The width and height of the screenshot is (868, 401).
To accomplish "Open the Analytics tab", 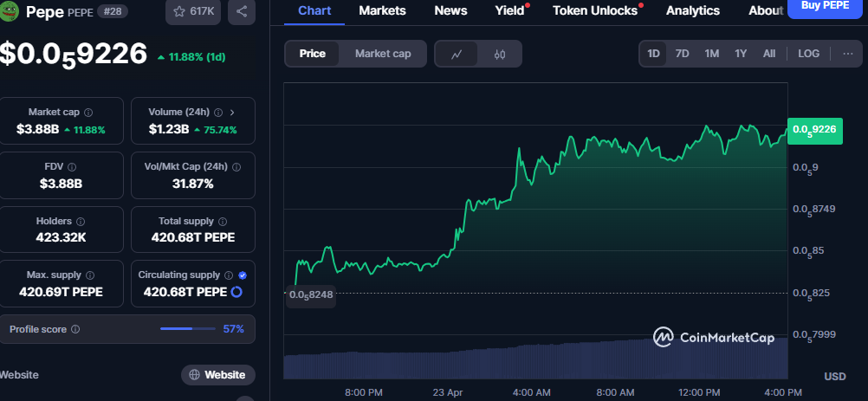I will 693,10.
